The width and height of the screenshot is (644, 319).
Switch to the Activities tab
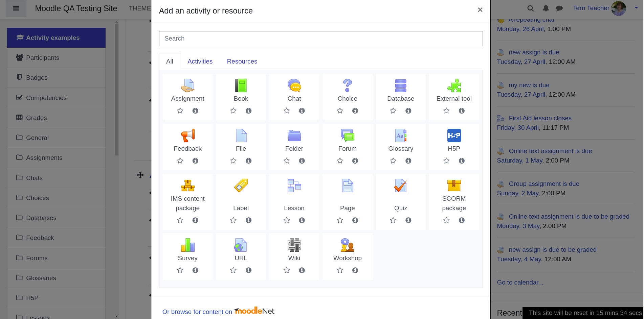pyautogui.click(x=200, y=62)
